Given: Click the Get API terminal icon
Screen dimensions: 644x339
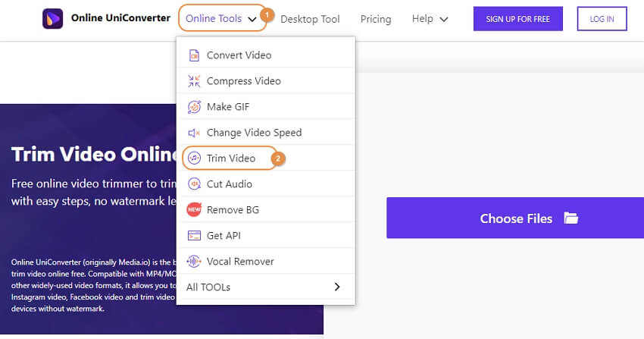Looking at the screenshot, I should pyautogui.click(x=194, y=235).
